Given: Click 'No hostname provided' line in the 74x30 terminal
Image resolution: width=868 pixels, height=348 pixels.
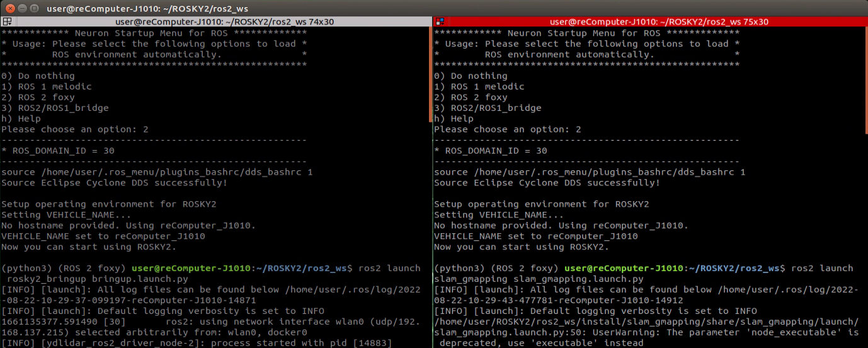Looking at the screenshot, I should click(128, 226).
